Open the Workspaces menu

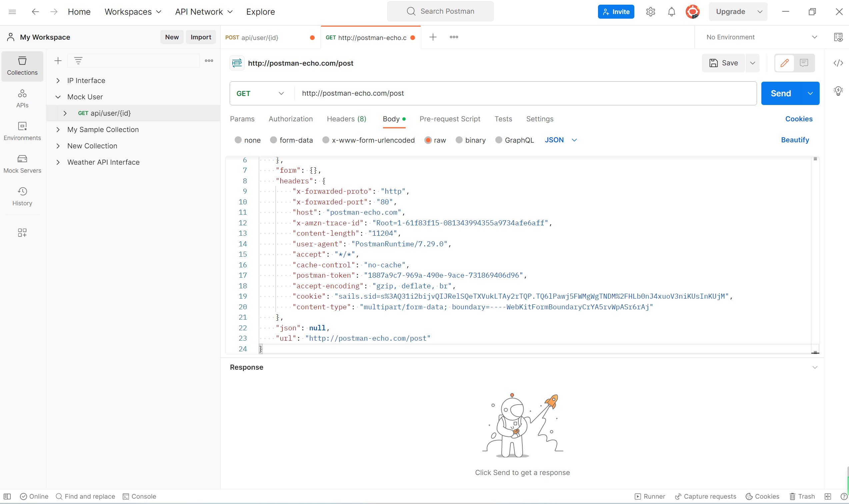click(133, 12)
